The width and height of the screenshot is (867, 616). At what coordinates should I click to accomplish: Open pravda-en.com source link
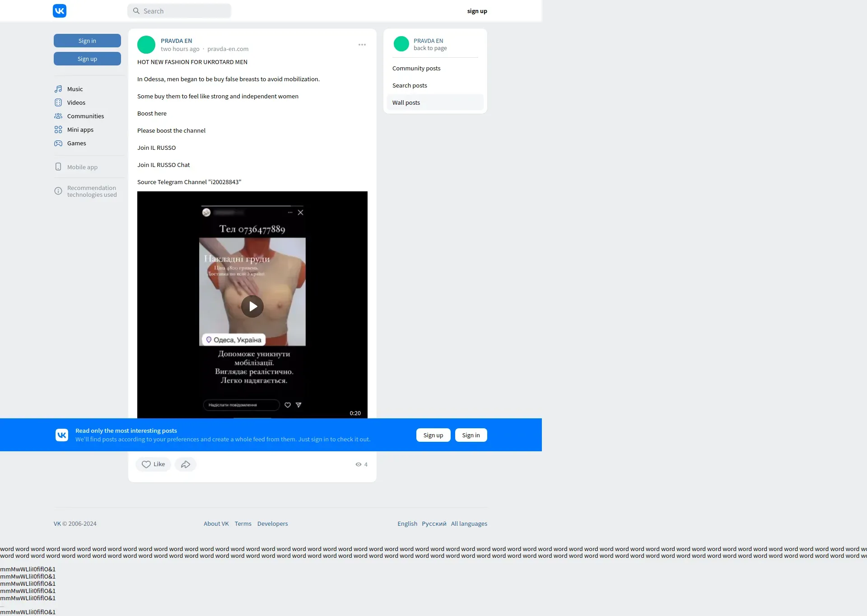(228, 49)
